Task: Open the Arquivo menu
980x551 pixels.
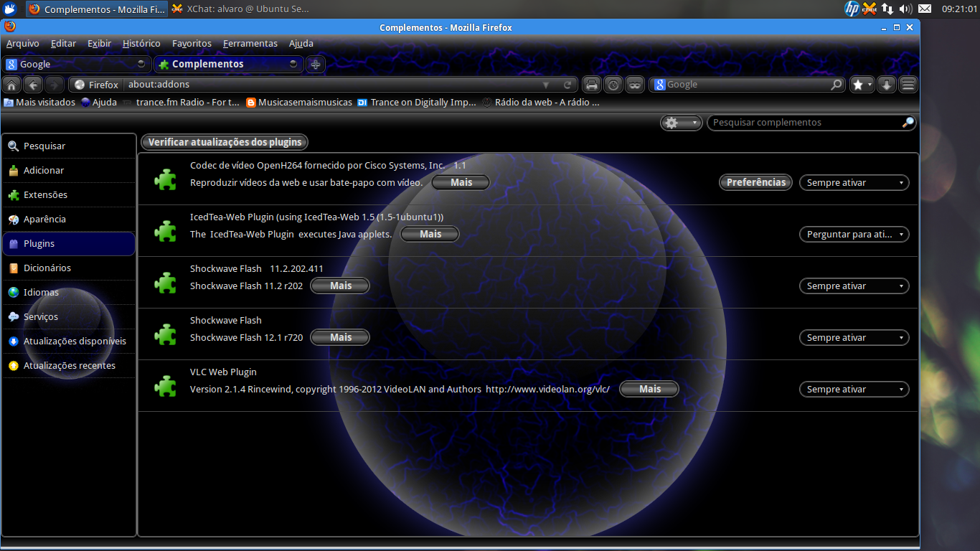Action: [x=23, y=43]
